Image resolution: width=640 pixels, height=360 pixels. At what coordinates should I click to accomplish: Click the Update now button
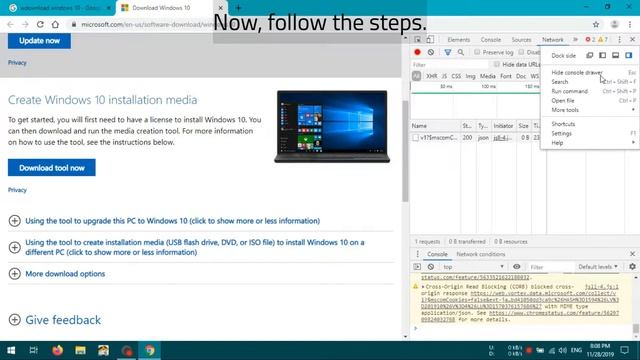coord(39,40)
